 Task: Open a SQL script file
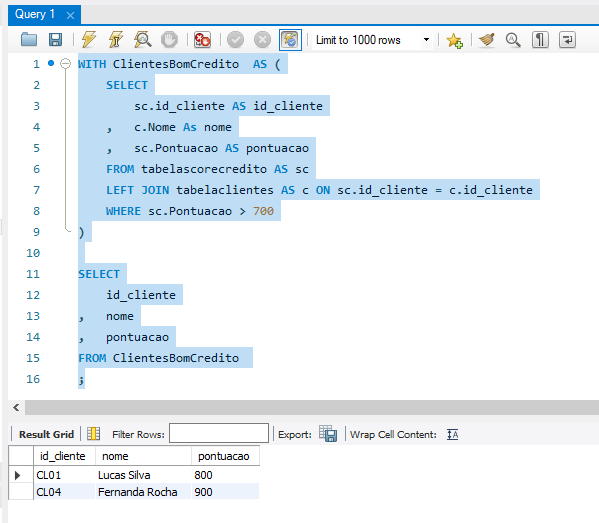(29, 40)
